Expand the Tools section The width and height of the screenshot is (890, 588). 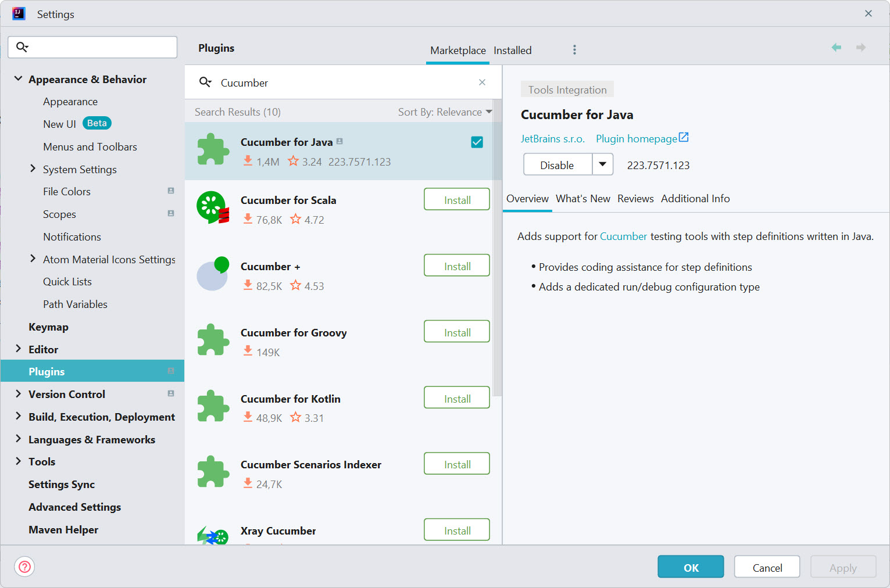pos(18,461)
